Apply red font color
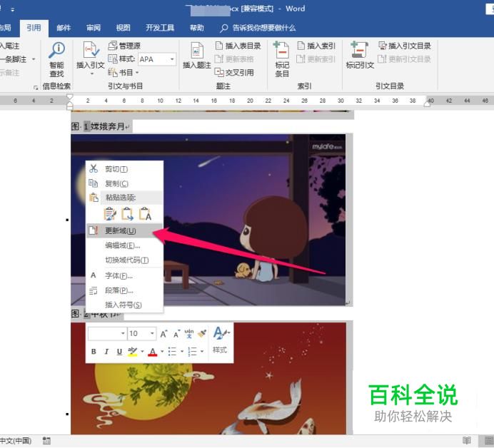494x448 pixels. click(x=153, y=352)
